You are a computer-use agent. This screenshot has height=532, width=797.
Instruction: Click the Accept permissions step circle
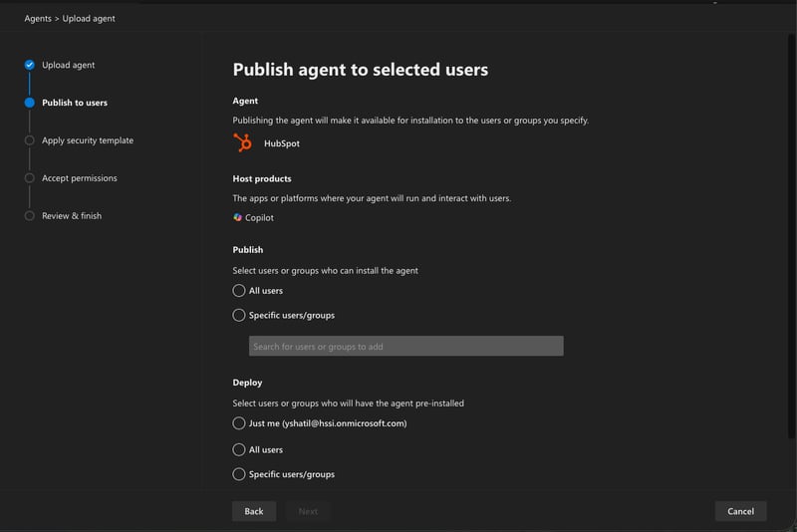(30, 178)
